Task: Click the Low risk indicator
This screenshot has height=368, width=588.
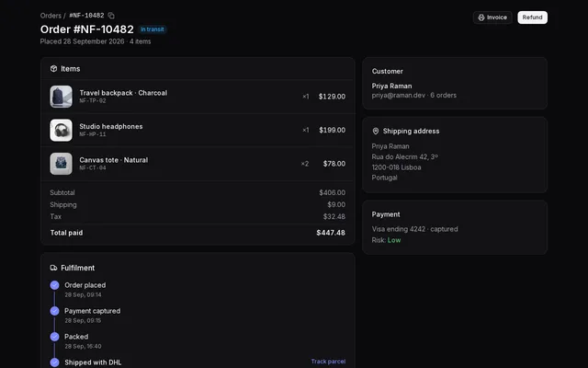Action: pyautogui.click(x=394, y=240)
